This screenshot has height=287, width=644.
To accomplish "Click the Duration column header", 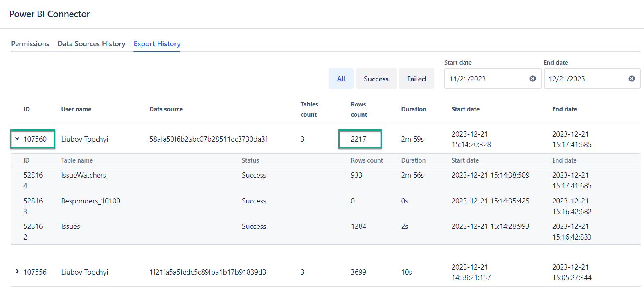I will point(413,109).
